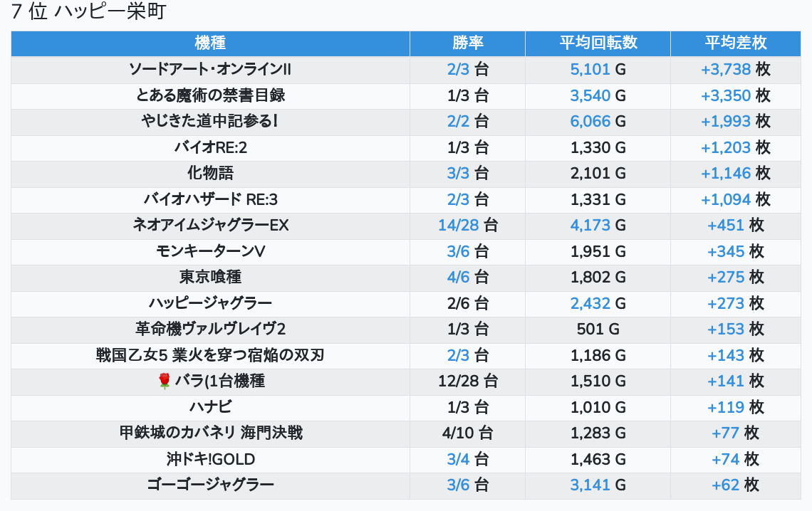This screenshot has width=812, height=511.
Task: Select ネオアイムジャグラーEX machine name
Action: coord(210,225)
